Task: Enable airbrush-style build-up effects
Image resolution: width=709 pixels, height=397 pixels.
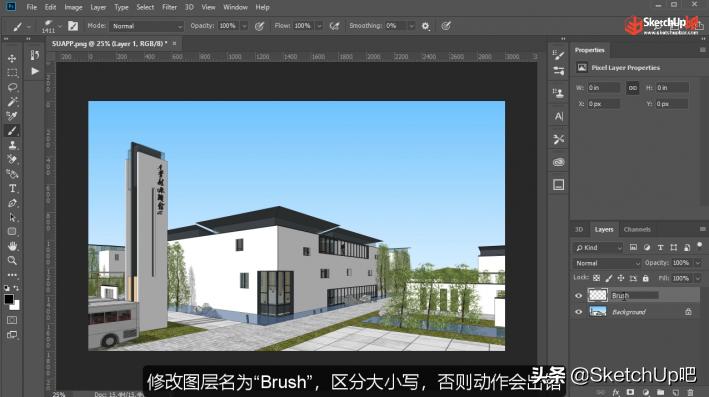Action: click(x=335, y=26)
